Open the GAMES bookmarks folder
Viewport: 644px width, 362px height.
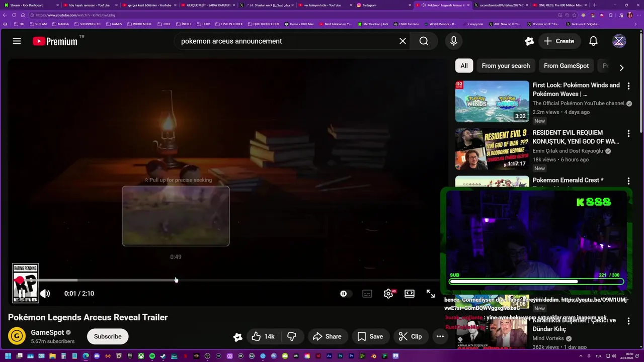tap(114, 24)
